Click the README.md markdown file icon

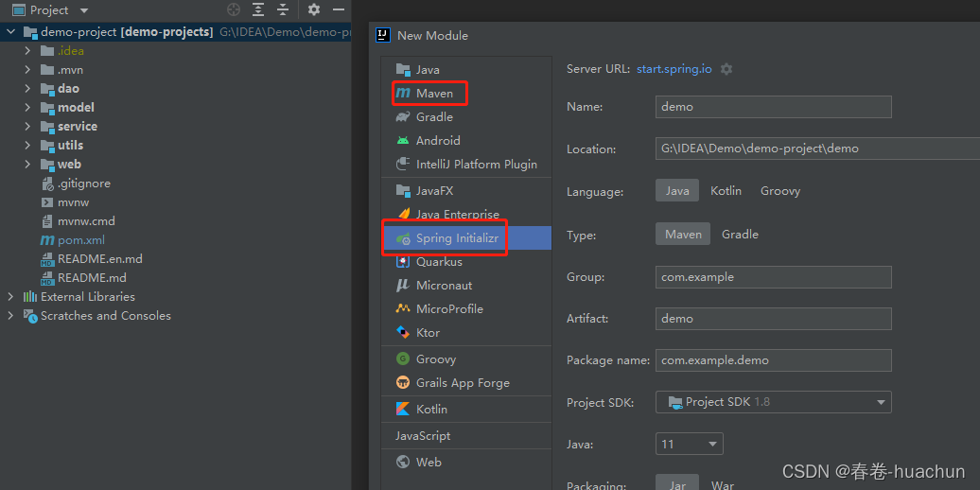pos(47,277)
